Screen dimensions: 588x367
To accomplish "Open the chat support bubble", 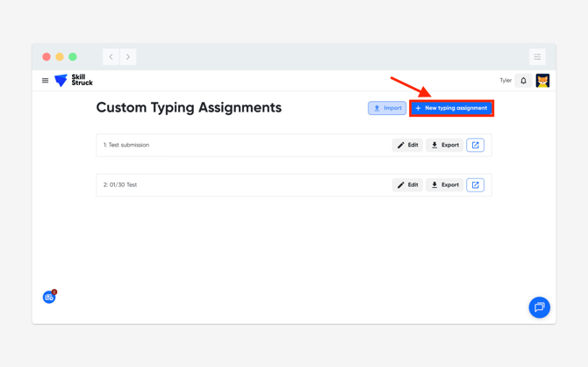I will point(539,307).
